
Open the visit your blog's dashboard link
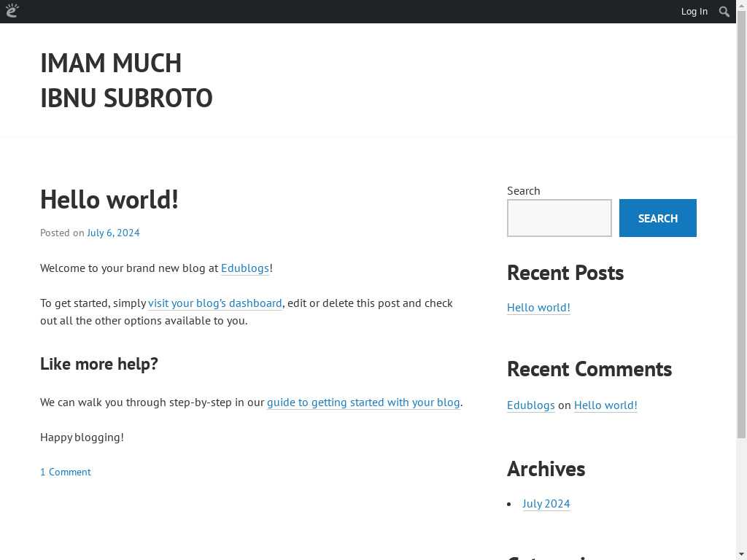214,303
